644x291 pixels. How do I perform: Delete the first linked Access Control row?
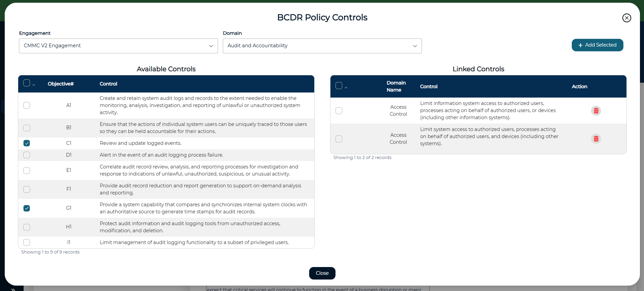point(596,111)
